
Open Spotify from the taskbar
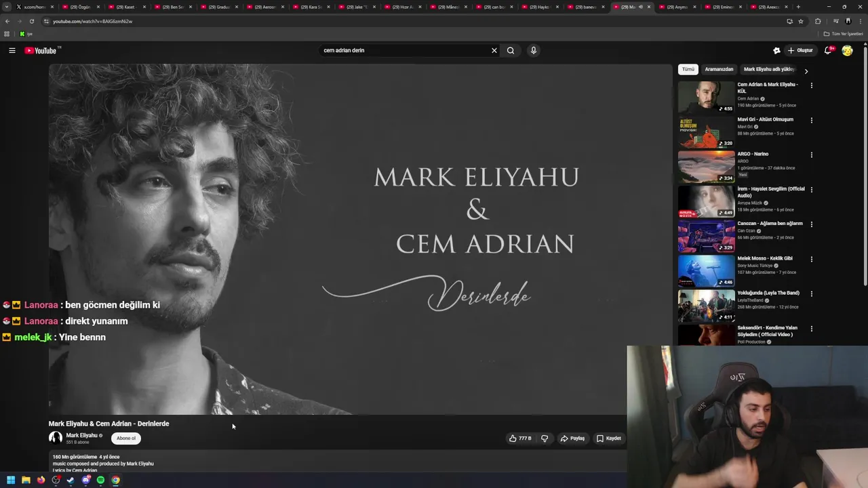(100, 480)
